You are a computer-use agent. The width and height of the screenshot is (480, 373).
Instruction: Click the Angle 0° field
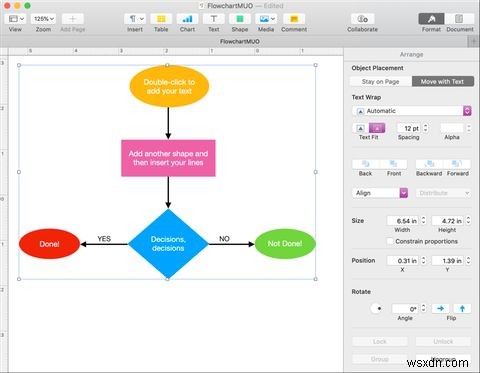point(405,309)
